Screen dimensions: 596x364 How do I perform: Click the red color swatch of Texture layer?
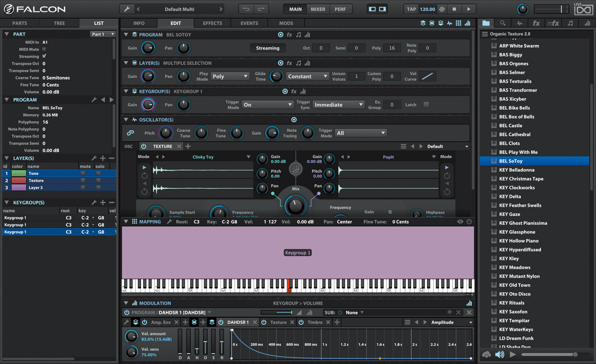tap(19, 181)
